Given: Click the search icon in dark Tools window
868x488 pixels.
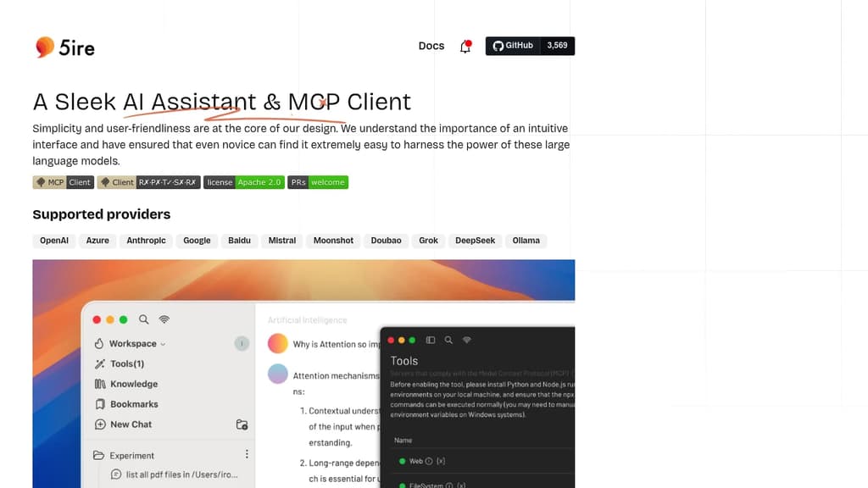Looking at the screenshot, I should pyautogui.click(x=448, y=341).
